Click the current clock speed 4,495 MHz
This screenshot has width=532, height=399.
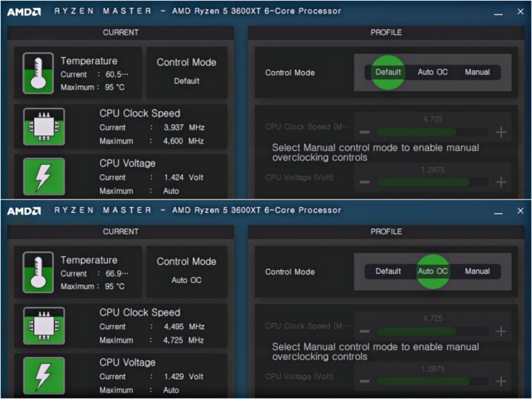coord(184,327)
